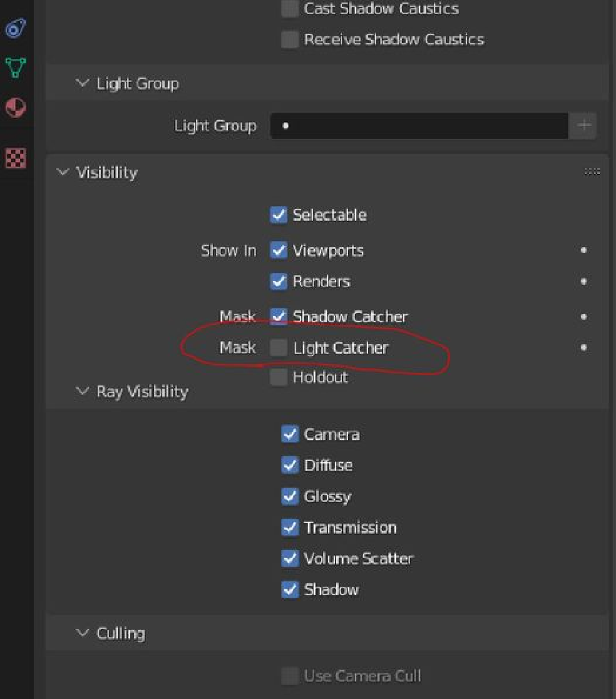Viewport: 616px width, 699px height.
Task: Open the Object Data properties tab
Action: click(x=16, y=68)
